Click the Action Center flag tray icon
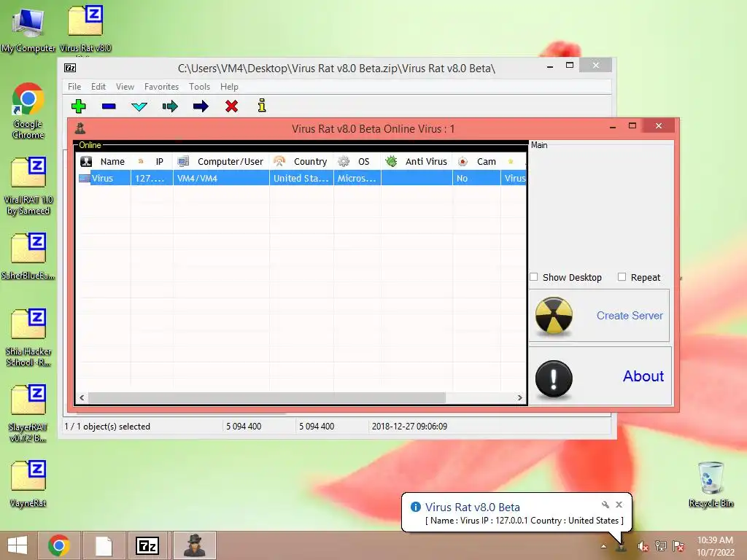This screenshot has height=560, width=747. pos(678,546)
